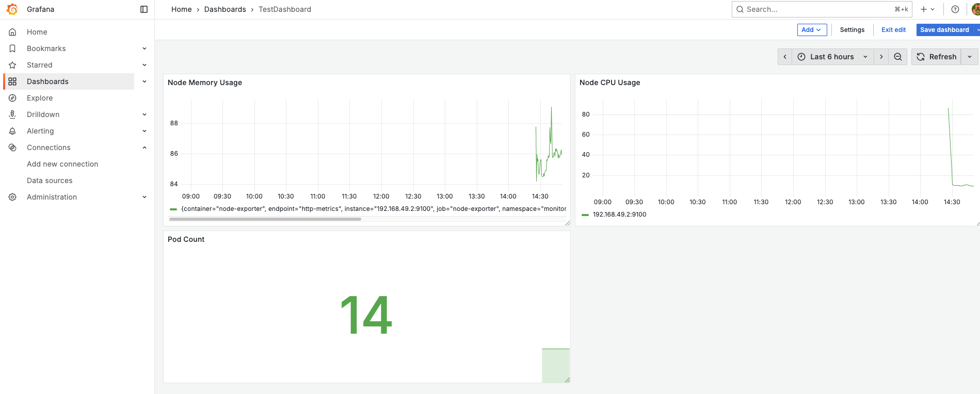Toggle the node-exporter memory legend series
This screenshot has width=980, height=394.
(368, 209)
